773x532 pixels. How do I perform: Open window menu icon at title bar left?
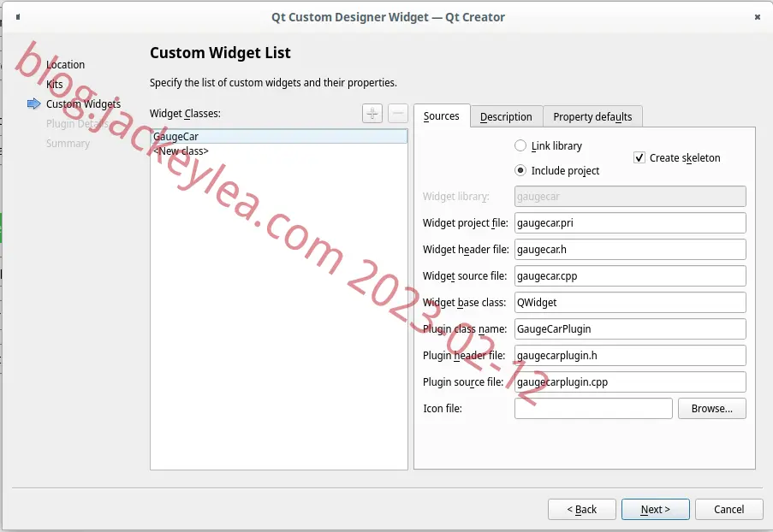(x=18, y=17)
